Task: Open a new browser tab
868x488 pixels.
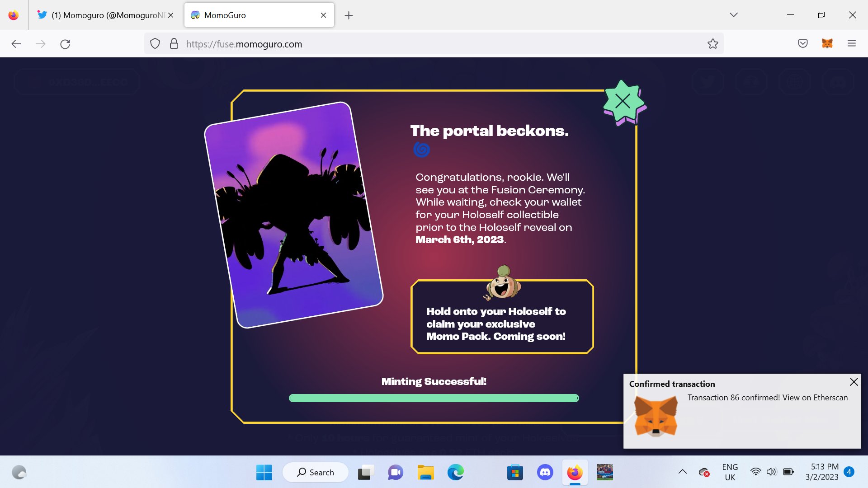Action: pyautogui.click(x=349, y=15)
